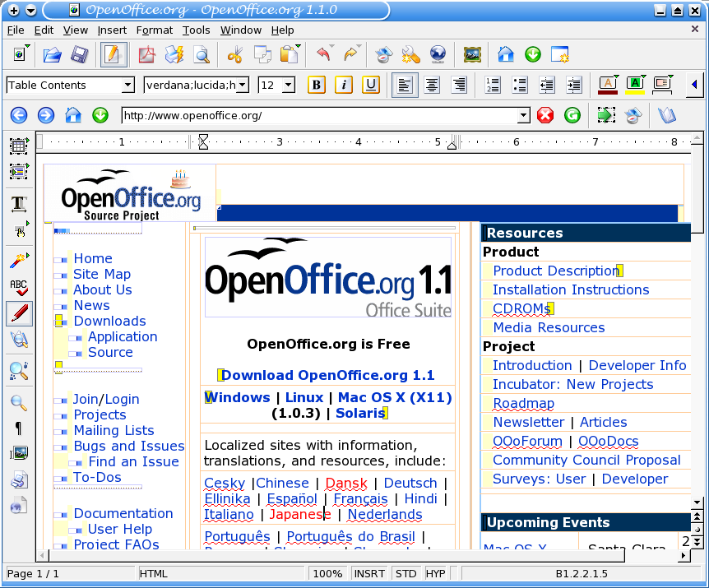
Task: Open the Tools menu
Action: point(197,30)
